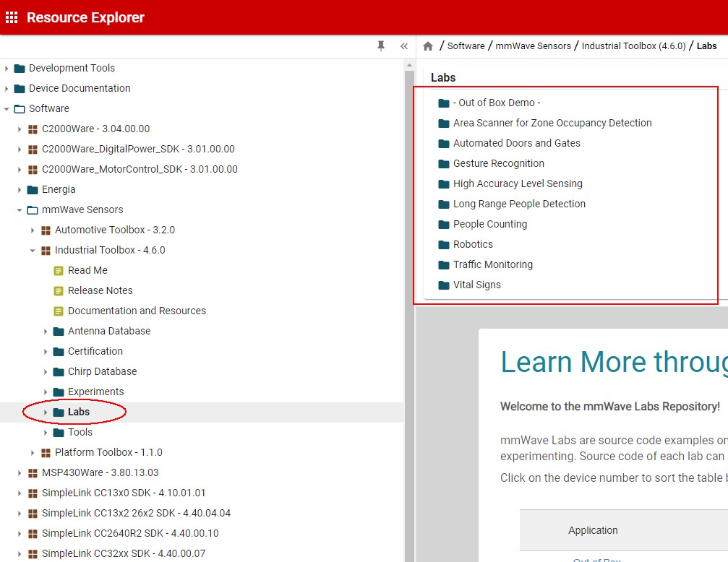
Task: Click the Vital Signs folder icon
Action: 444,285
